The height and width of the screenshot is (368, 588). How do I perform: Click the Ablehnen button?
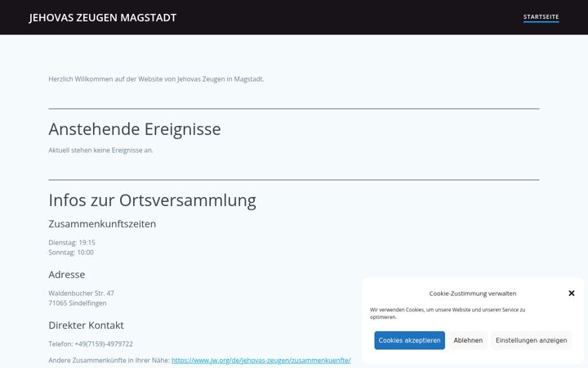point(468,340)
